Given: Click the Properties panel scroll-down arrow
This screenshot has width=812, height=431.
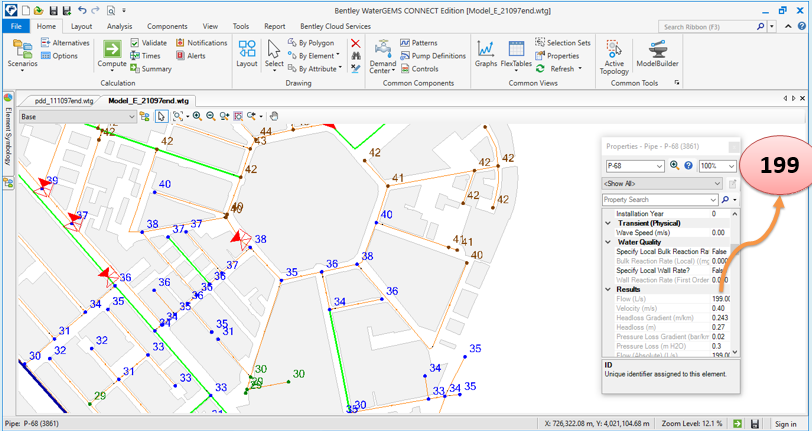Looking at the screenshot, I should tap(735, 353).
